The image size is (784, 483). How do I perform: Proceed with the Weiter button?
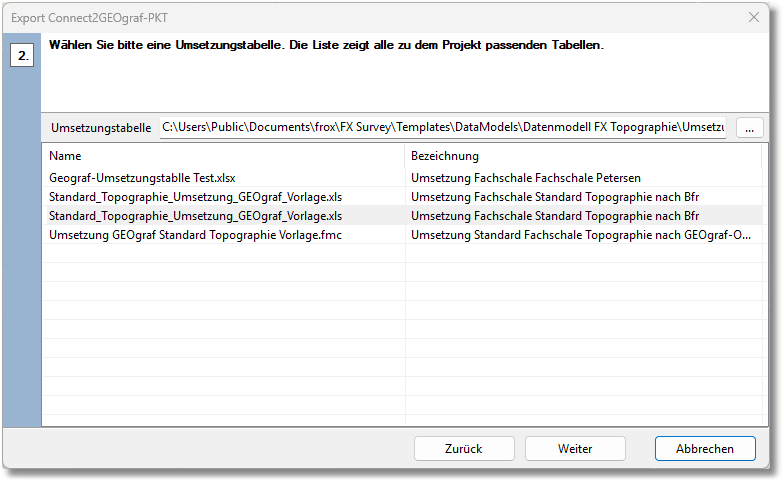[575, 449]
